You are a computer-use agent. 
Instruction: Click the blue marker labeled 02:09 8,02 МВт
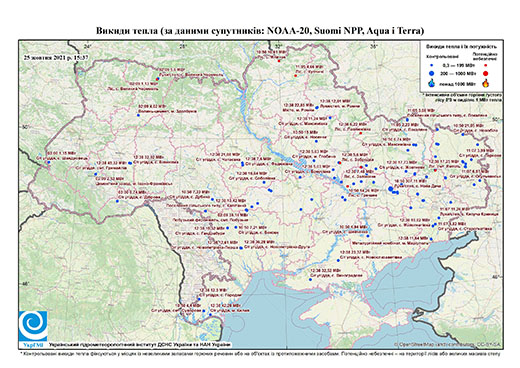pos(138,115)
